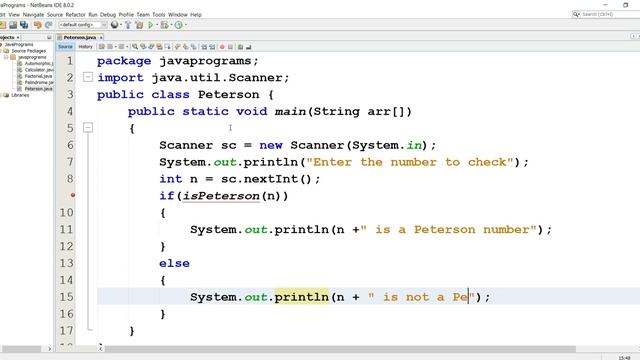Click the Debug Project icon
This screenshot has height=360, width=640.
[164, 25]
